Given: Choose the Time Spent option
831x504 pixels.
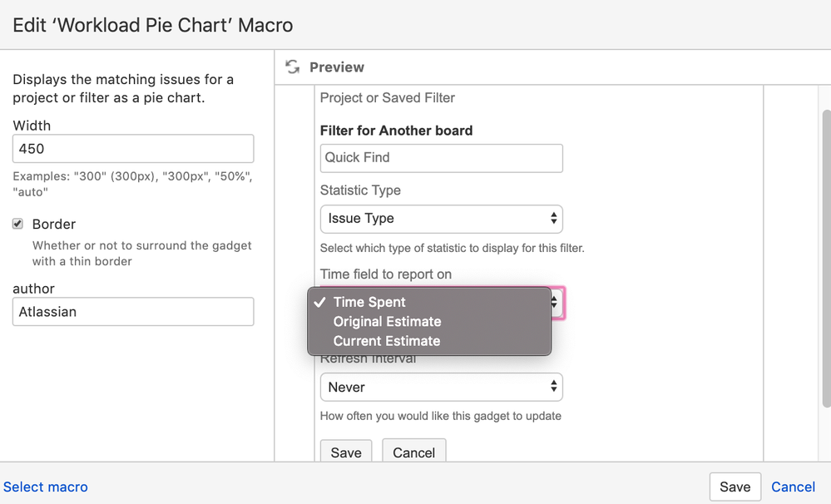Looking at the screenshot, I should (369, 302).
